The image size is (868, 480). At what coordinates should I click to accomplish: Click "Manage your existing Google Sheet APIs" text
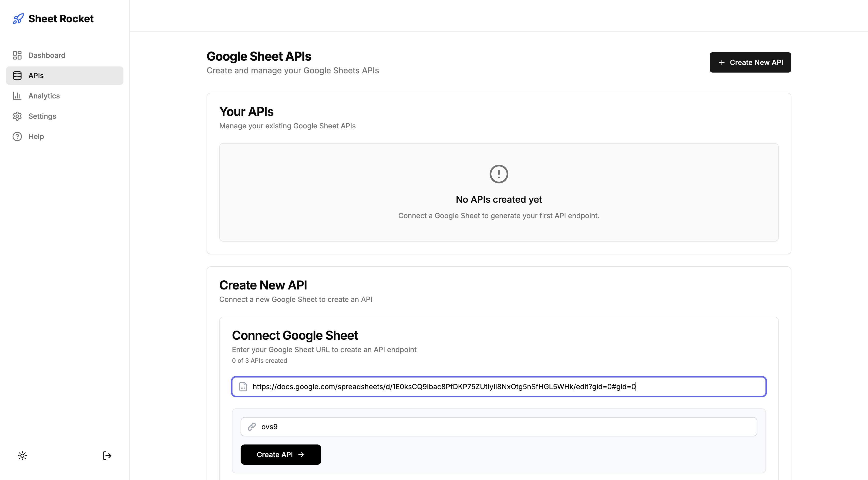(x=287, y=126)
